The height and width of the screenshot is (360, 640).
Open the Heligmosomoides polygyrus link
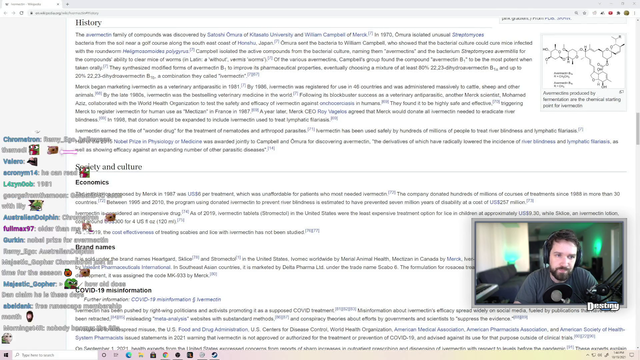155,51
